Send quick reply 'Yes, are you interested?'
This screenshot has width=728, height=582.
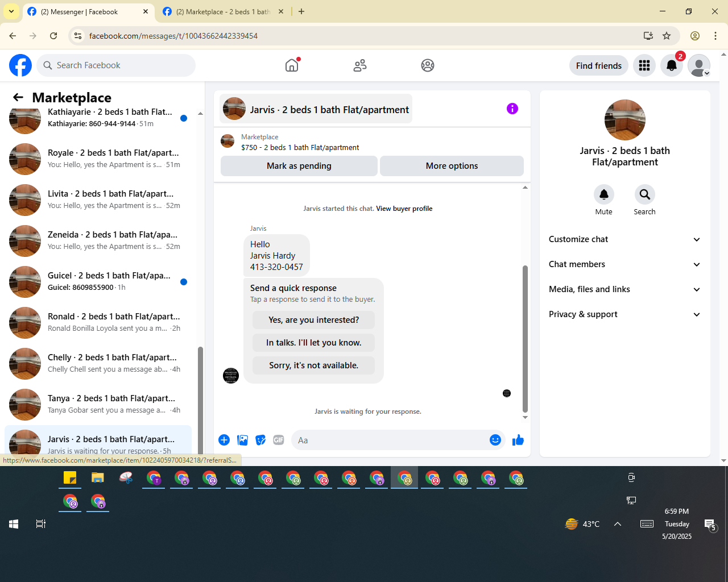click(314, 320)
